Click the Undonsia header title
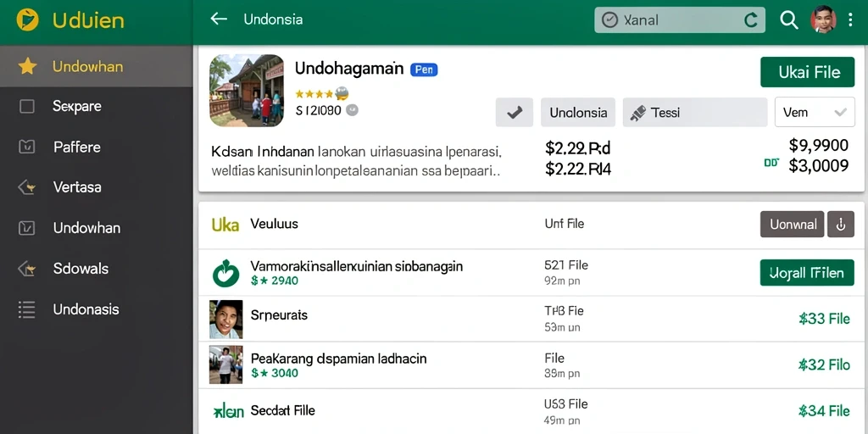This screenshot has height=434, width=868. (273, 20)
